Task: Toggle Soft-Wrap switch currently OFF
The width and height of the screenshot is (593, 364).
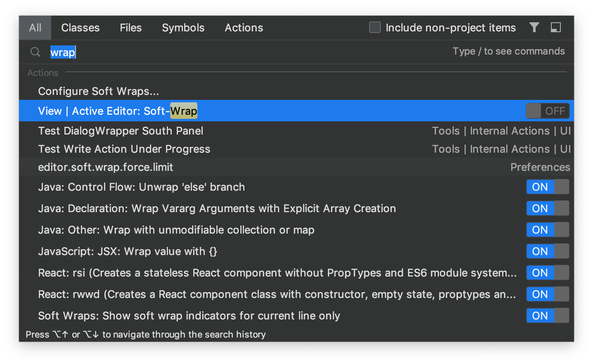Action: coord(548,111)
